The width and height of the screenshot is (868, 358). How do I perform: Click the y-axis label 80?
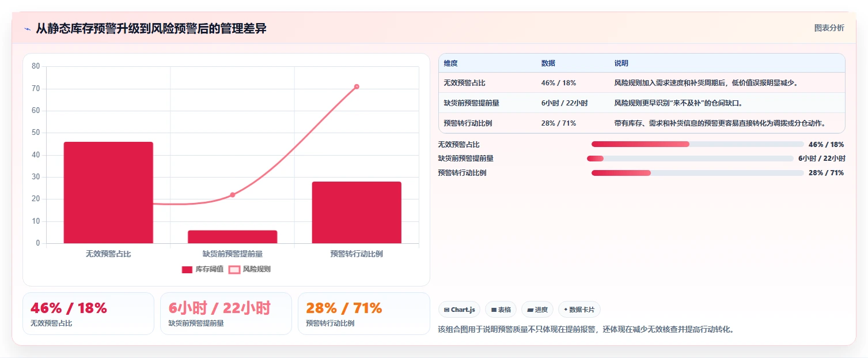click(x=36, y=66)
